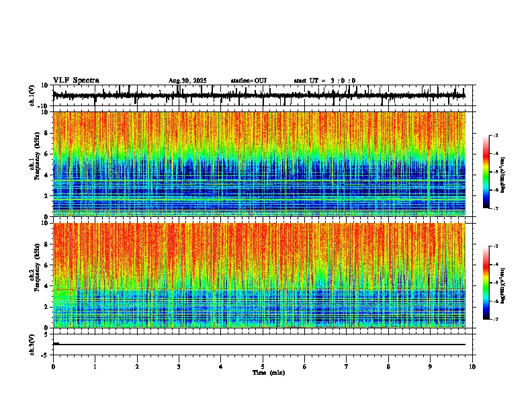Image resolution: width=532 pixels, height=411 pixels.
Task: Click the ch.1 "Frequency (kHz)" axis label
Action: [37, 156]
